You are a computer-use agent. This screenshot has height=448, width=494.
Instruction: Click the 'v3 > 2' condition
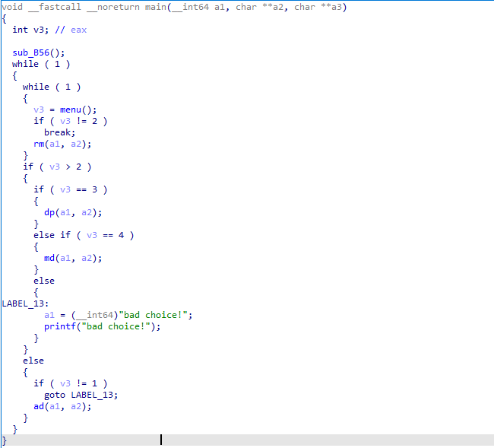point(65,167)
